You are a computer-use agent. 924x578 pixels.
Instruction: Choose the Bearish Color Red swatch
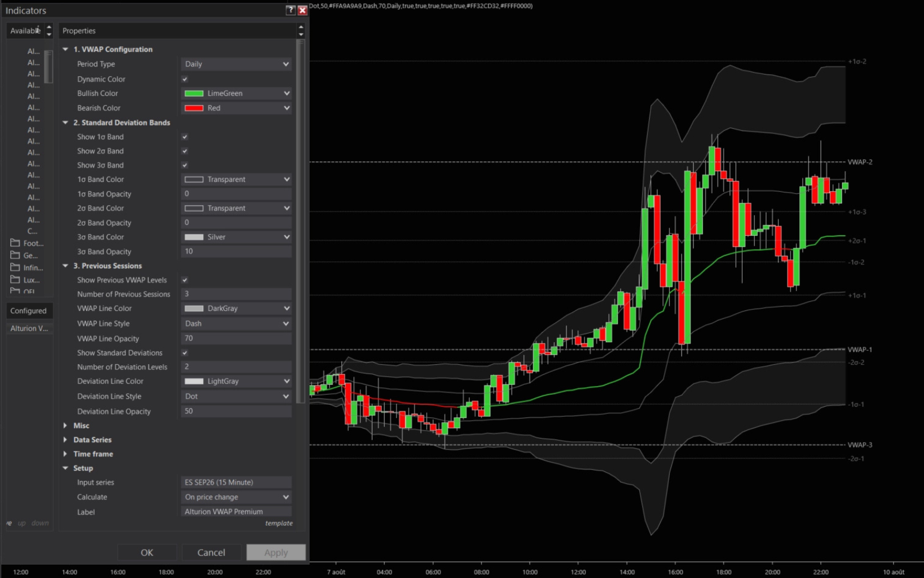click(x=194, y=108)
